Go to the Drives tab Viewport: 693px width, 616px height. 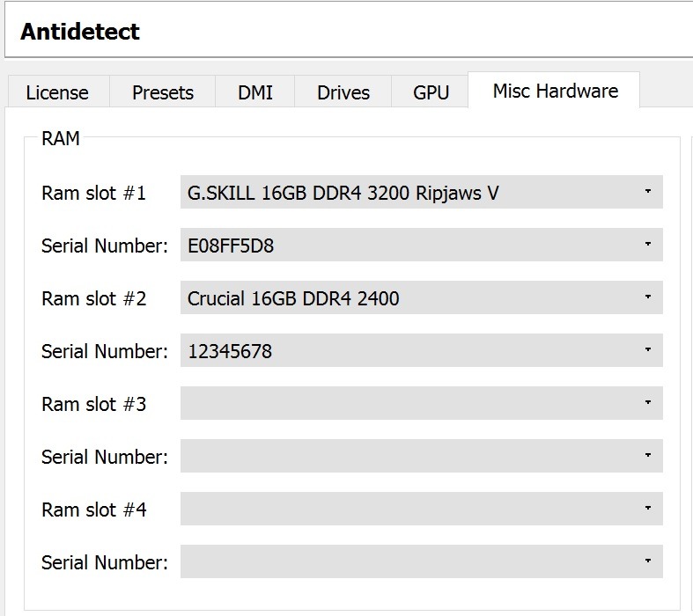[343, 92]
